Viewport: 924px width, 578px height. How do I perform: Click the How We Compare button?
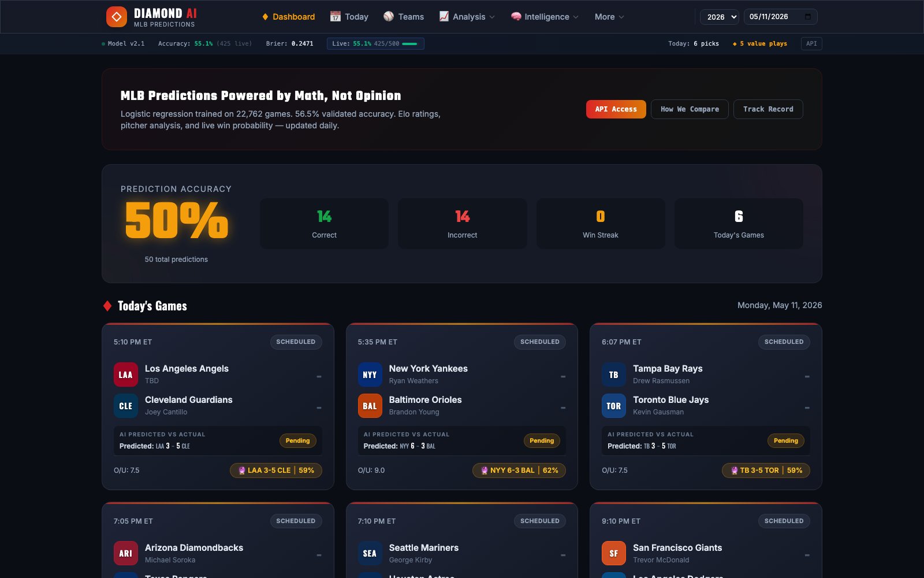(690, 109)
